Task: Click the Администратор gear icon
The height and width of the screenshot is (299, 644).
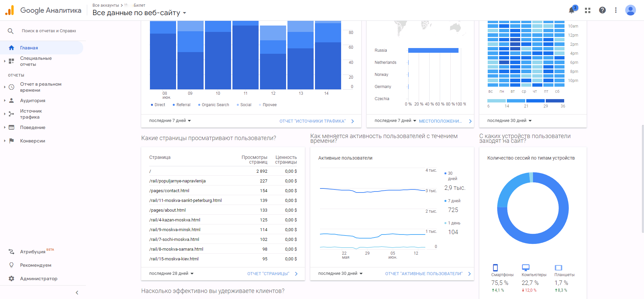Action: (11, 279)
